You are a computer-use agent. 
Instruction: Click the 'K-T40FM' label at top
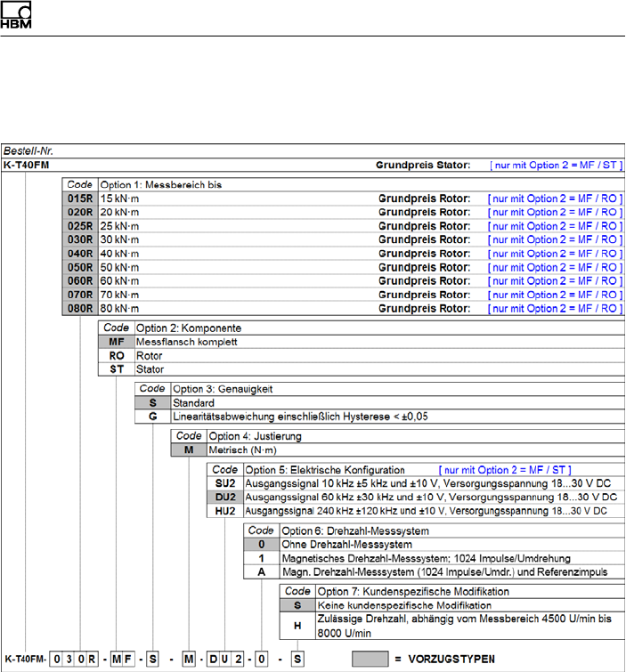[x=26, y=165]
